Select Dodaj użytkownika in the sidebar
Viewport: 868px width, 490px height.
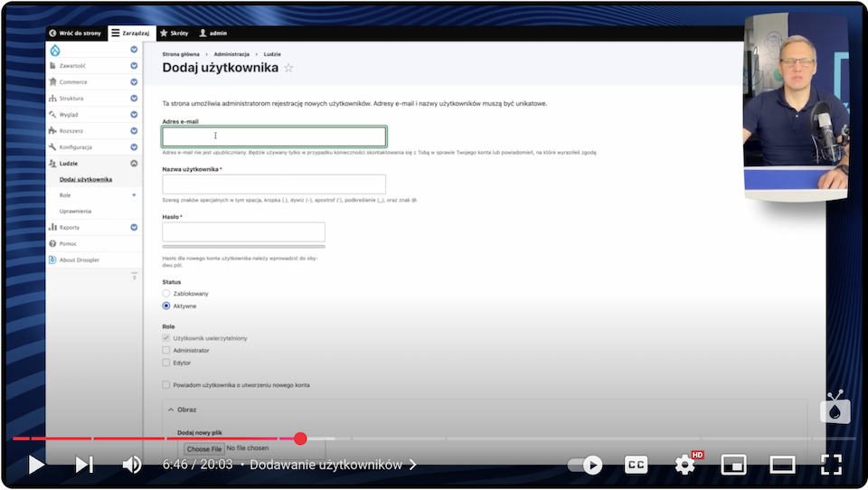86,179
